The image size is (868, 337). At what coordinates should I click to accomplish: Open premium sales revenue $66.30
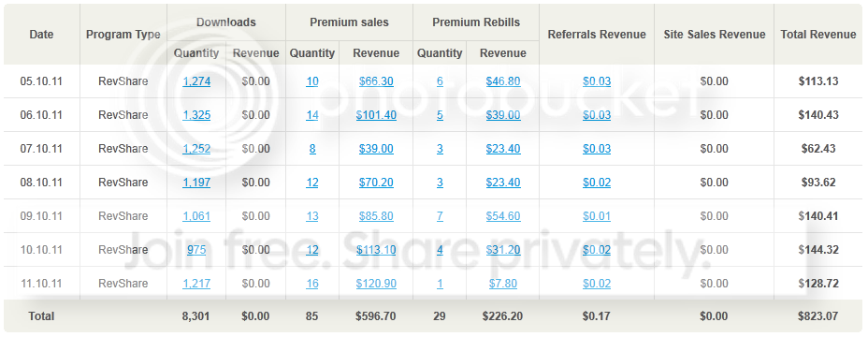(x=376, y=81)
